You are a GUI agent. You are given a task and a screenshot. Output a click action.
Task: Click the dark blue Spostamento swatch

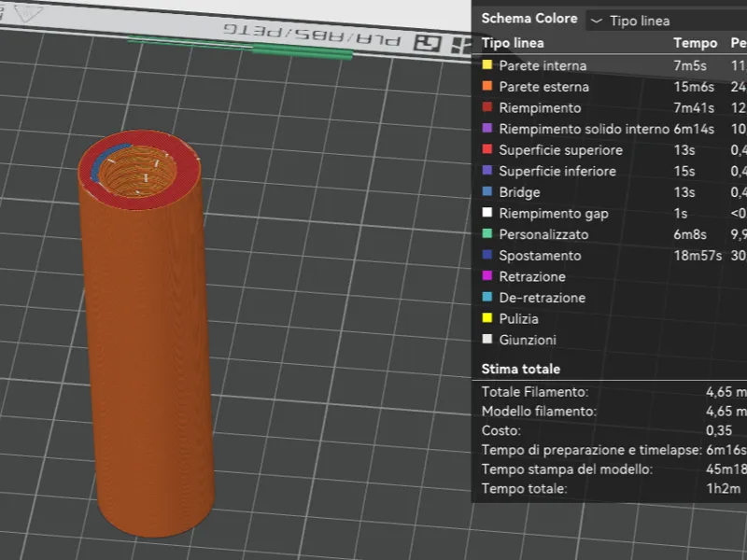pos(486,255)
